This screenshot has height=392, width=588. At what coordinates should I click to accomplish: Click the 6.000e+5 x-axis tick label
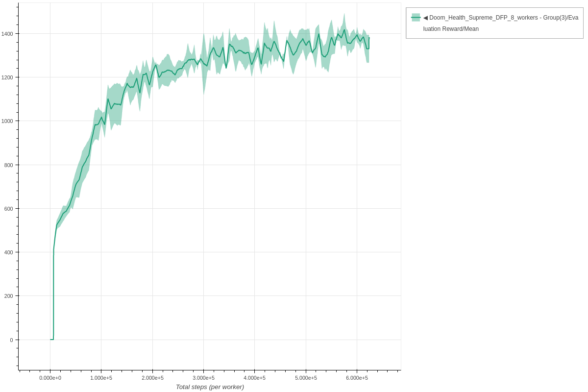[x=357, y=378]
